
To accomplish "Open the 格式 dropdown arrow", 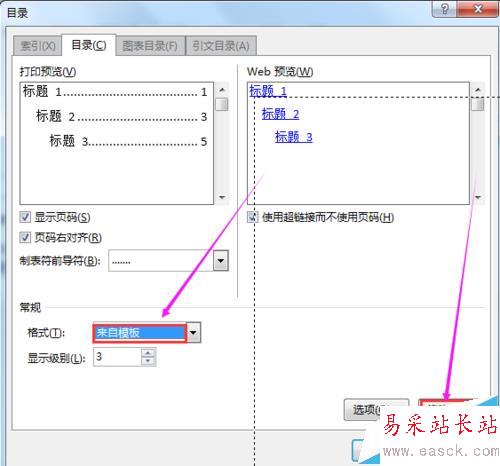I will [193, 332].
